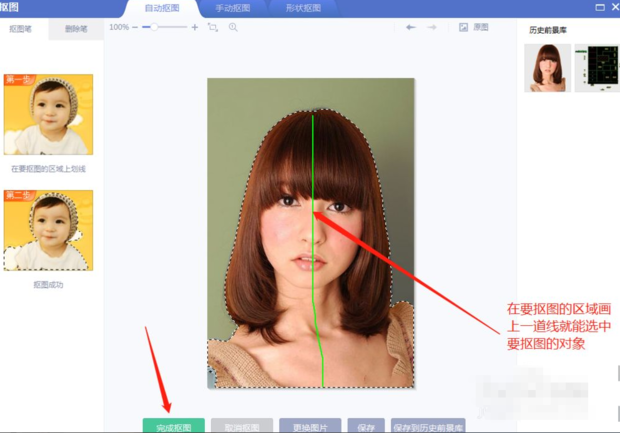
Task: Click the undo left arrow
Action: pyautogui.click(x=411, y=27)
